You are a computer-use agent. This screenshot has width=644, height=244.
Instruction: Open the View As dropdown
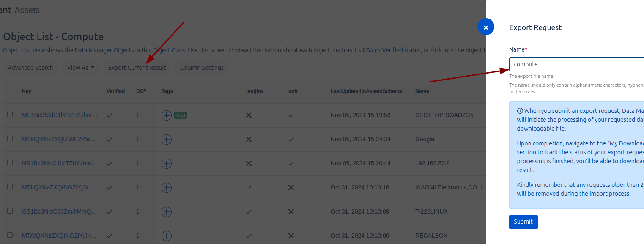80,68
